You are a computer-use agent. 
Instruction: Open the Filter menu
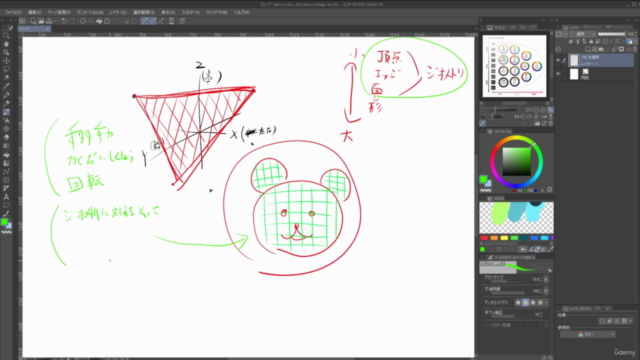pos(190,12)
